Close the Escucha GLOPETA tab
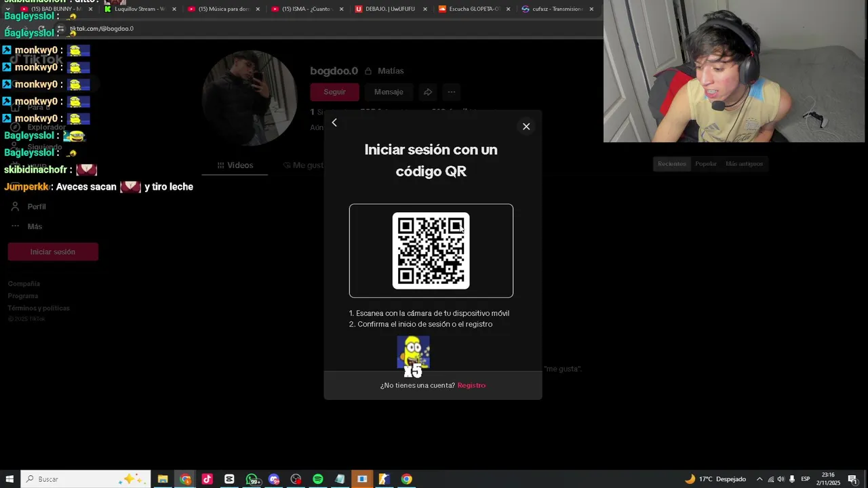This screenshot has height=488, width=868. pyautogui.click(x=509, y=9)
